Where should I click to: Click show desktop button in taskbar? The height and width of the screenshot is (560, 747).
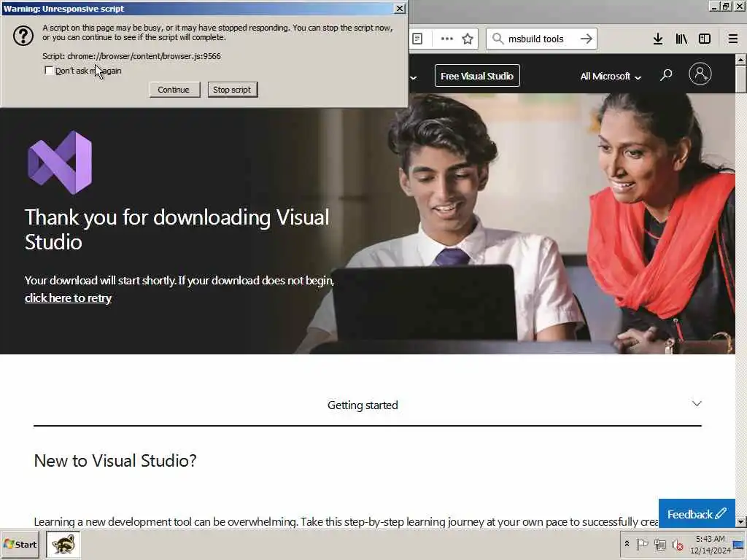pos(740,544)
